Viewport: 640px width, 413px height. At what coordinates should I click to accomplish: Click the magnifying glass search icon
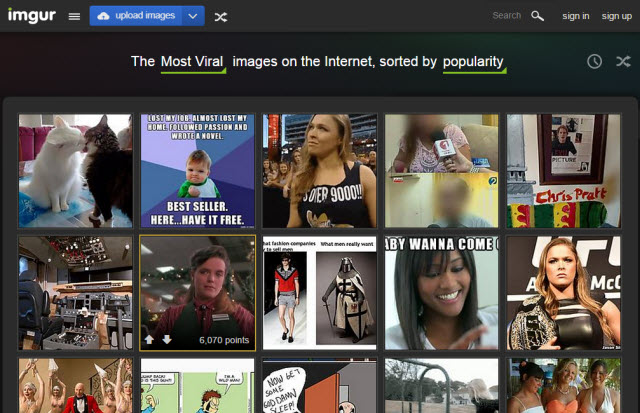(x=538, y=16)
